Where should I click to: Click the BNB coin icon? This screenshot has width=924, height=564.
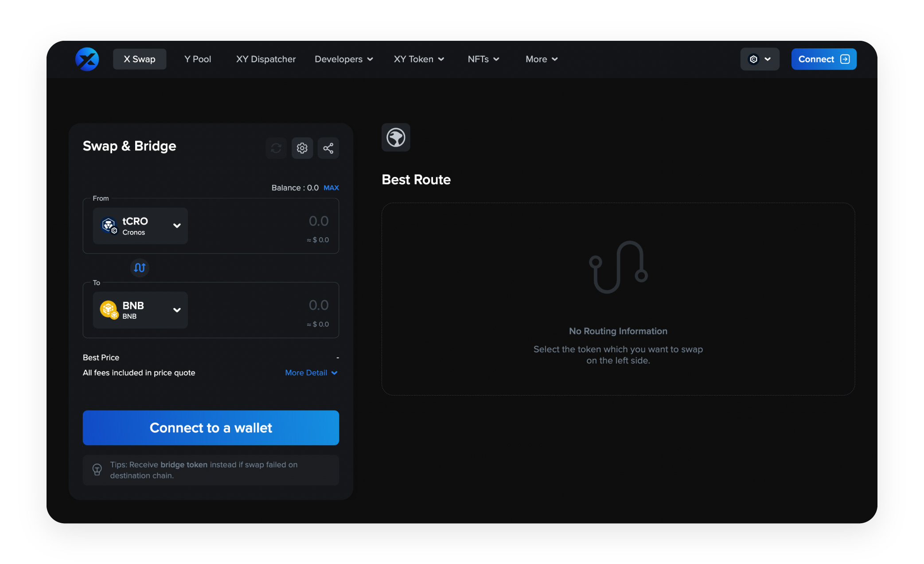(109, 309)
